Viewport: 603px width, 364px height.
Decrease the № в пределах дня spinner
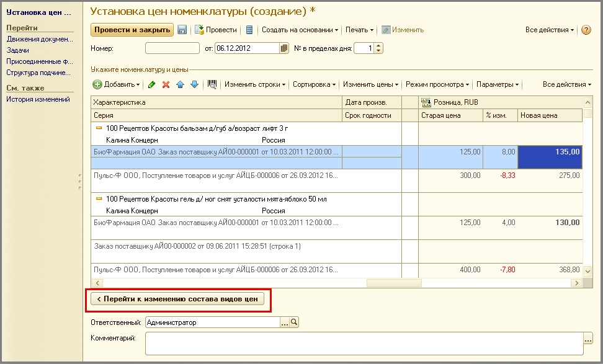[378, 51]
